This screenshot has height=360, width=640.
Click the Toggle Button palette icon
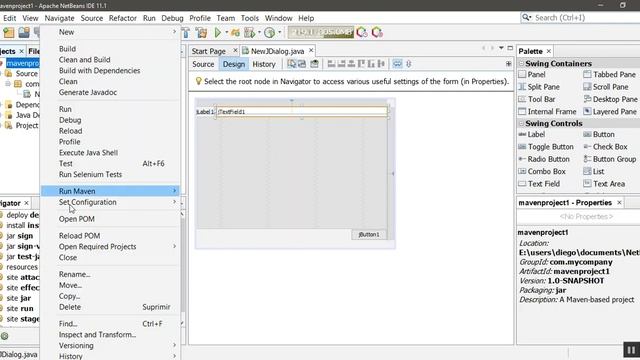tap(522, 147)
